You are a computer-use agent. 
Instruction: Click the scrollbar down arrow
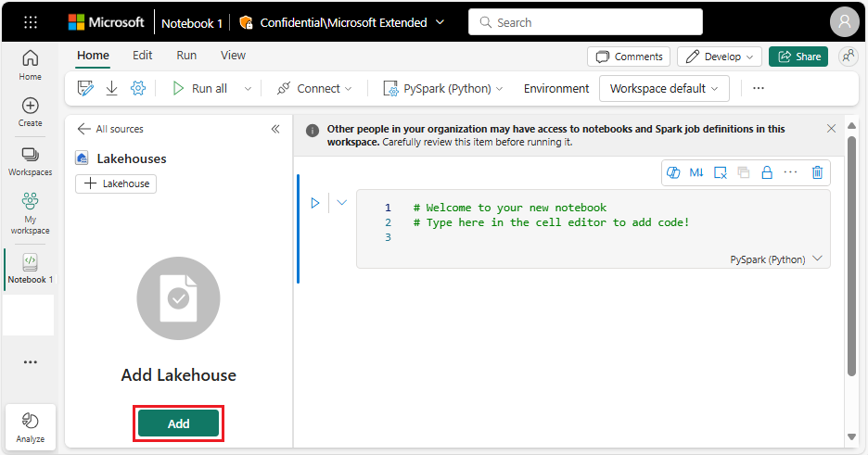[x=852, y=436]
